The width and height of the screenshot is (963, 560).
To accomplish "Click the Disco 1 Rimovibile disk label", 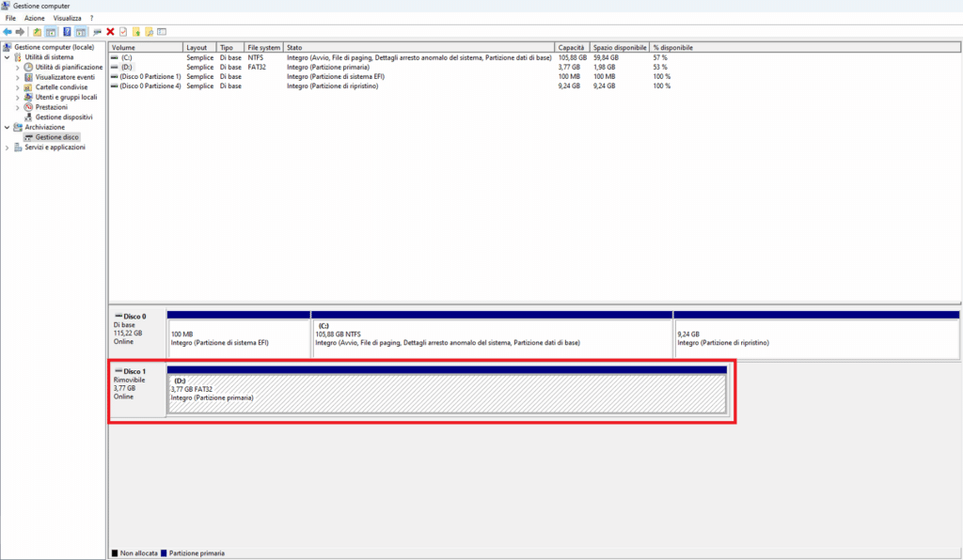I will click(x=137, y=390).
